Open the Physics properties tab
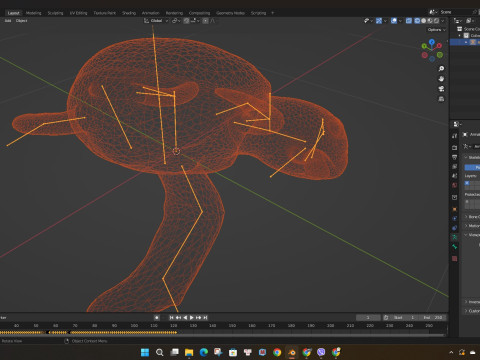Screen dimensions: 480x360 454,218
